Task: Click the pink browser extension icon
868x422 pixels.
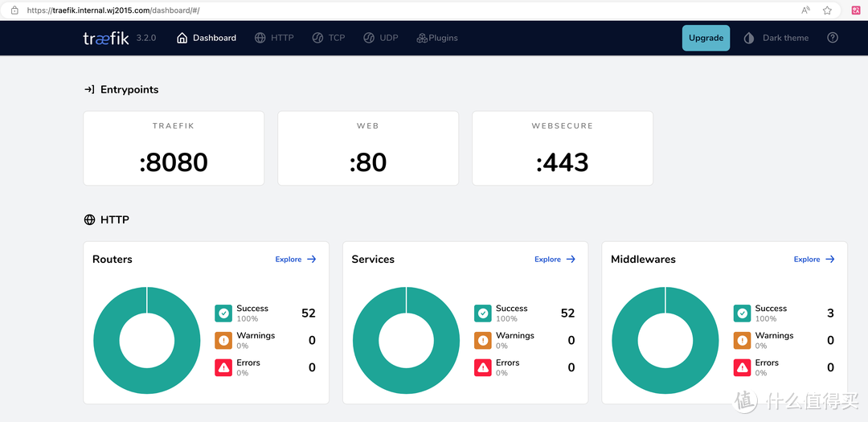Action: point(856,10)
